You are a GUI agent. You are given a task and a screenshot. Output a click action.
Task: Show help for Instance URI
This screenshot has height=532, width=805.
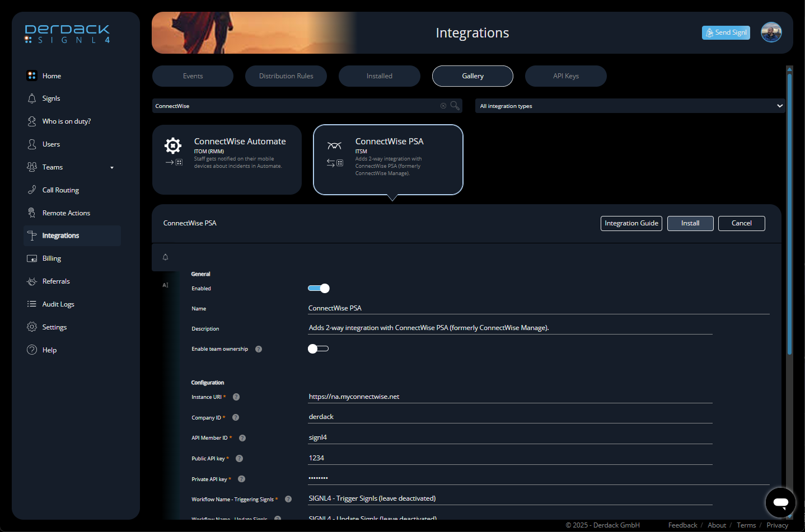(x=236, y=397)
